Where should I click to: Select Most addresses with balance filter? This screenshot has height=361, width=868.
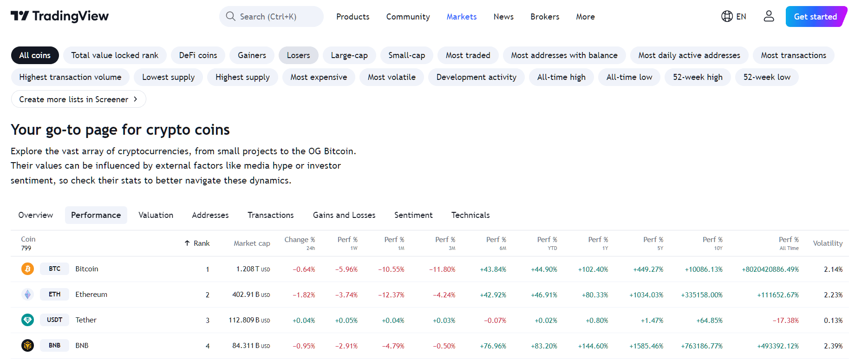coord(564,55)
